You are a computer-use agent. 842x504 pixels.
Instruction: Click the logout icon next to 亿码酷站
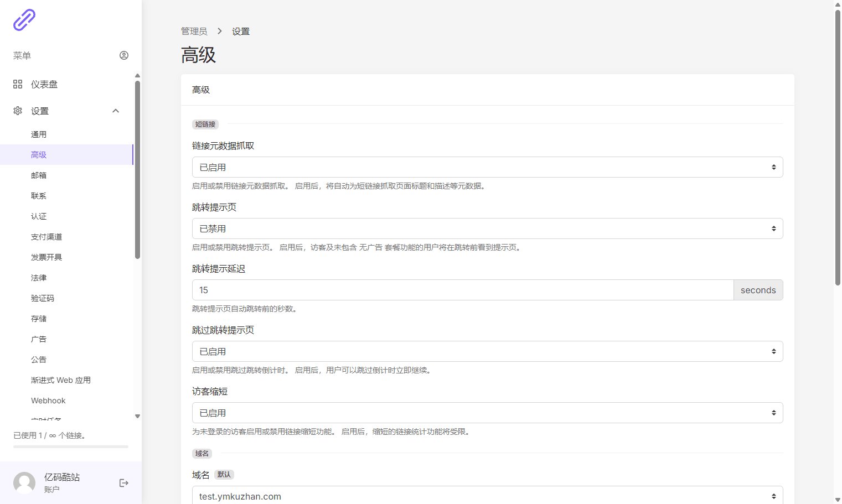(x=124, y=483)
